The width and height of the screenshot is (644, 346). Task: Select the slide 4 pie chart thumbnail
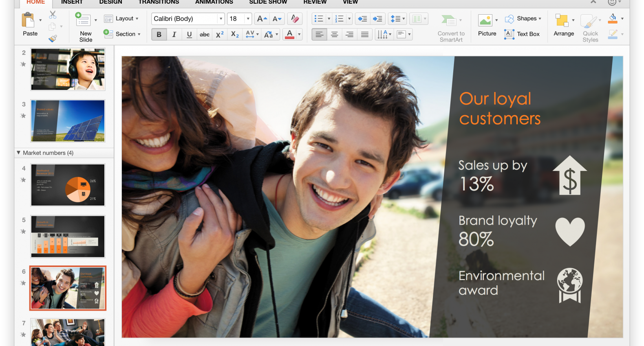[68, 185]
